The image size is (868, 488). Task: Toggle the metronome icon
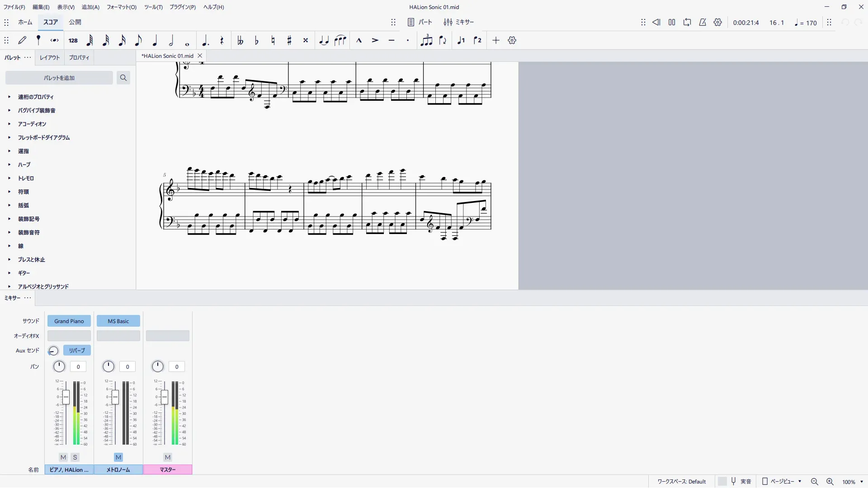pos(703,22)
